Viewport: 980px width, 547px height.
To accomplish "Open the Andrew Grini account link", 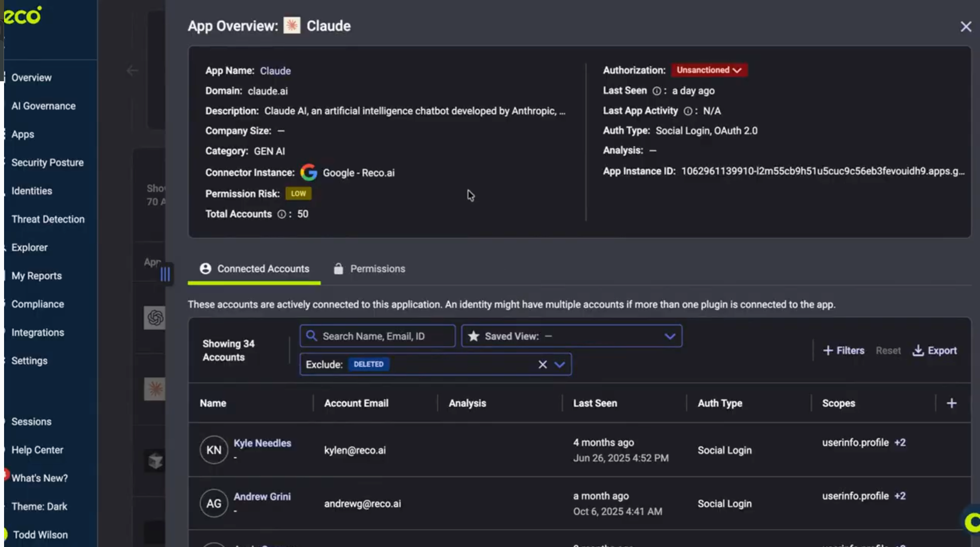I will point(262,497).
